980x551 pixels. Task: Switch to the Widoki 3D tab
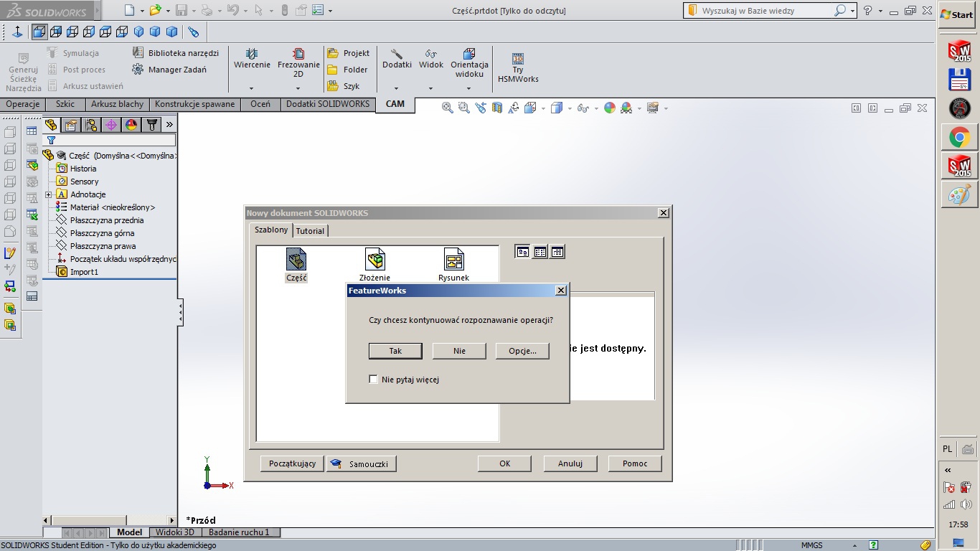(175, 532)
